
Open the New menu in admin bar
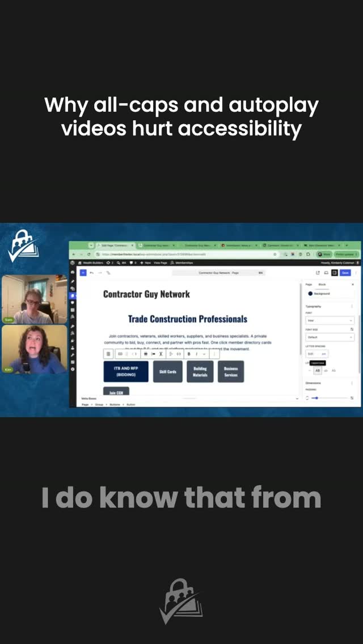point(146,262)
